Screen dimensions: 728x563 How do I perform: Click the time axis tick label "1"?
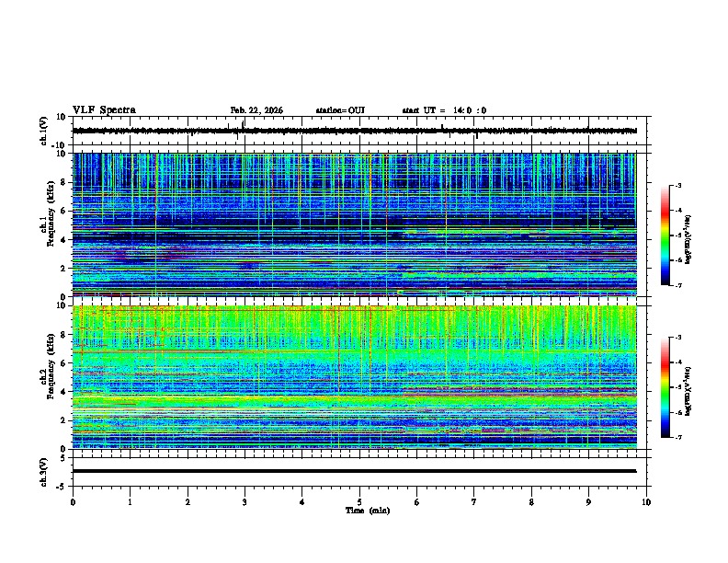[130, 502]
